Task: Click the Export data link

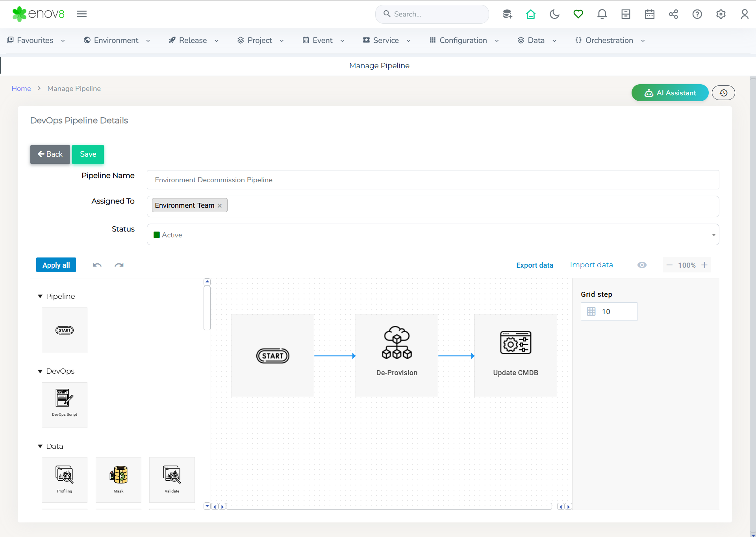Action: pos(534,265)
